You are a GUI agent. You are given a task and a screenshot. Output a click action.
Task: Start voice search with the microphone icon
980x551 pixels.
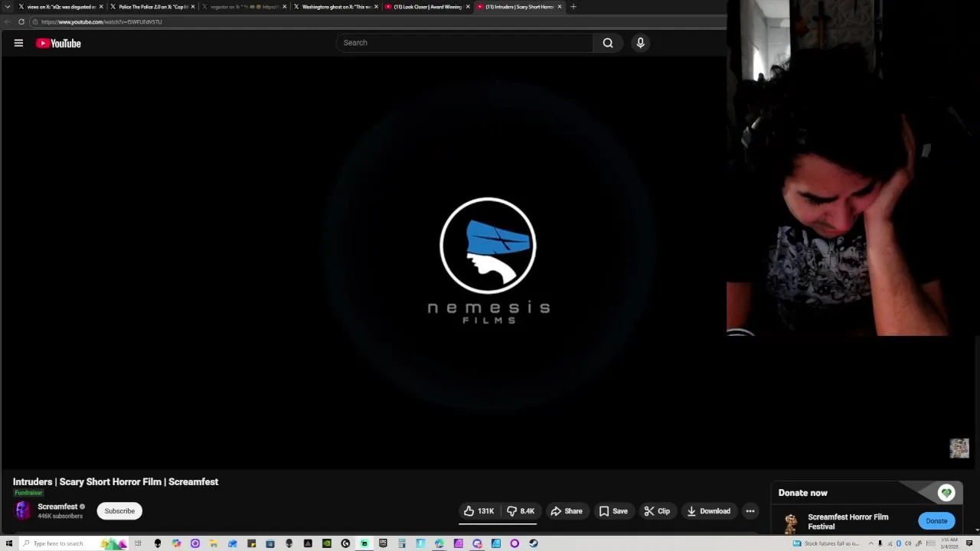coord(641,43)
